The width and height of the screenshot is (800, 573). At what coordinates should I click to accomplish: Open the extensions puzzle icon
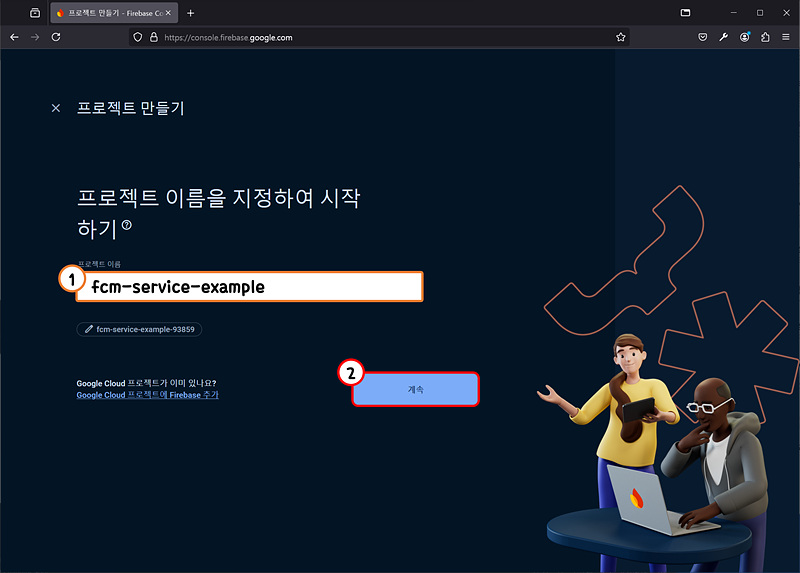765,37
